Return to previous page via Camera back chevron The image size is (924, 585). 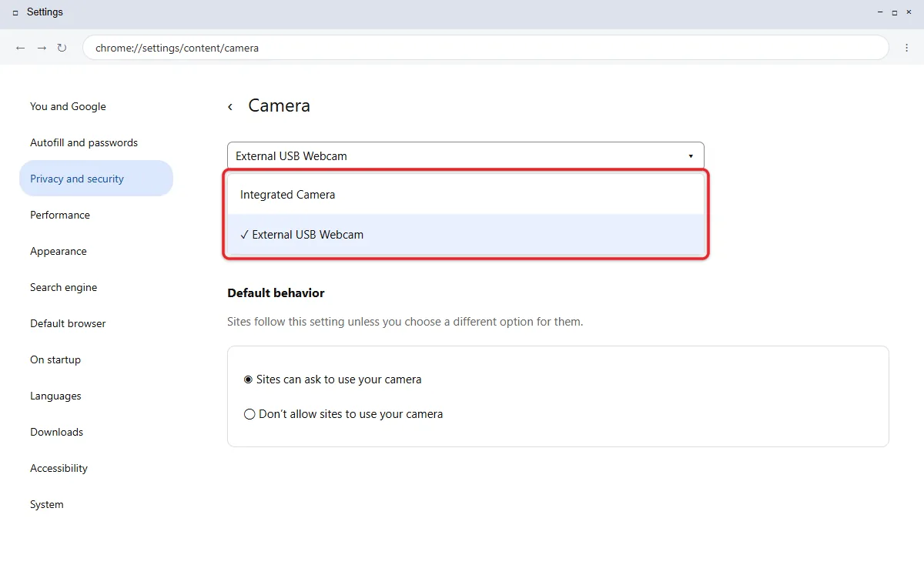(229, 107)
